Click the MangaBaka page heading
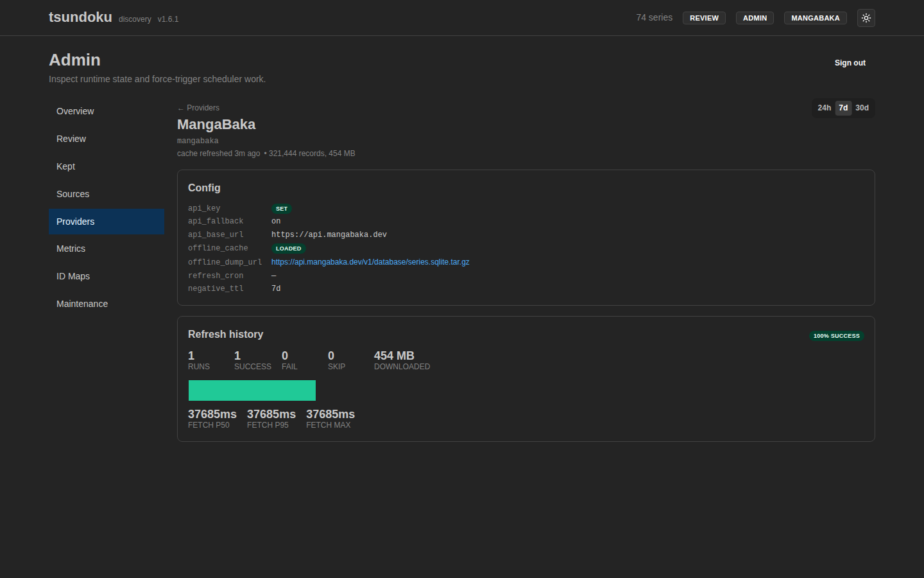This screenshot has height=578, width=924. click(x=216, y=125)
